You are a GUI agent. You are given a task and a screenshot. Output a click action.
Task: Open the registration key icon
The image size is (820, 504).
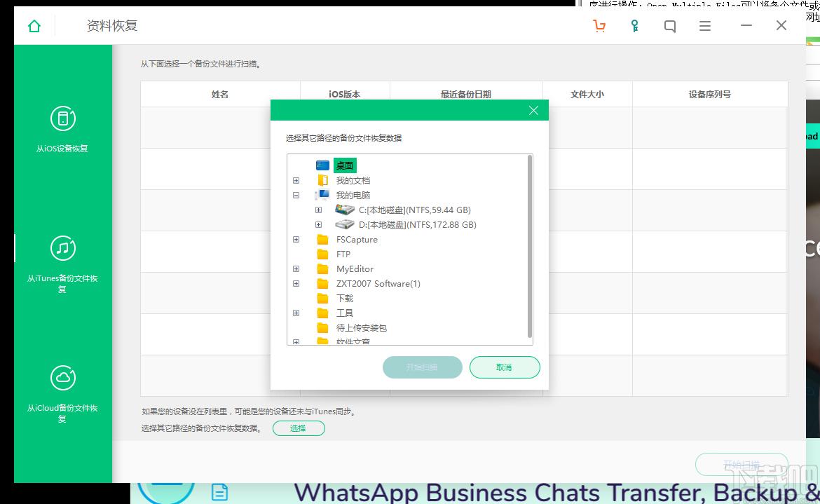pyautogui.click(x=634, y=26)
